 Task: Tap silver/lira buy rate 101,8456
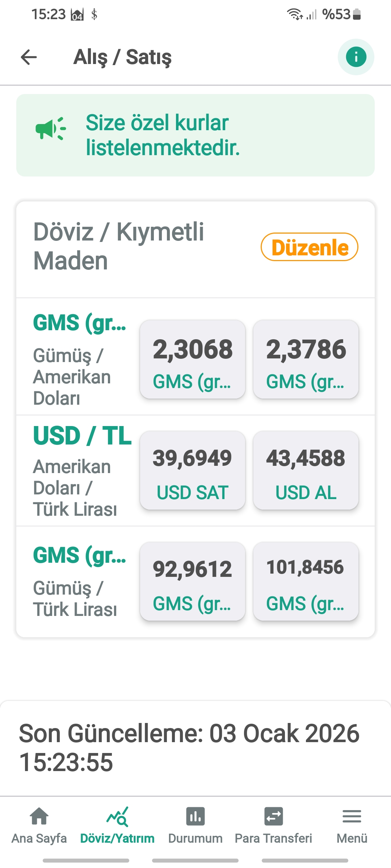point(306,581)
